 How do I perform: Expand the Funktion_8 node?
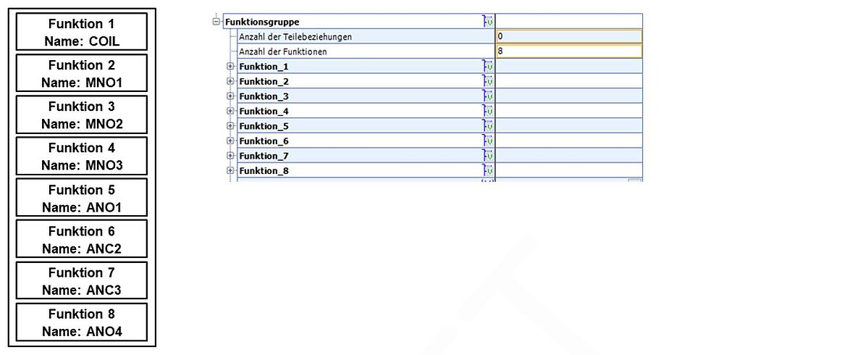pyautogui.click(x=230, y=171)
